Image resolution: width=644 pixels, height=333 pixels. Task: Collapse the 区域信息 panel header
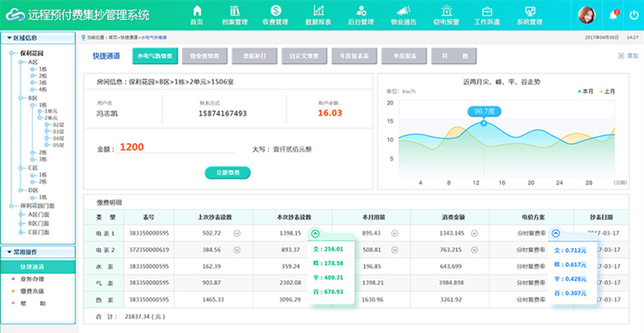(x=8, y=38)
